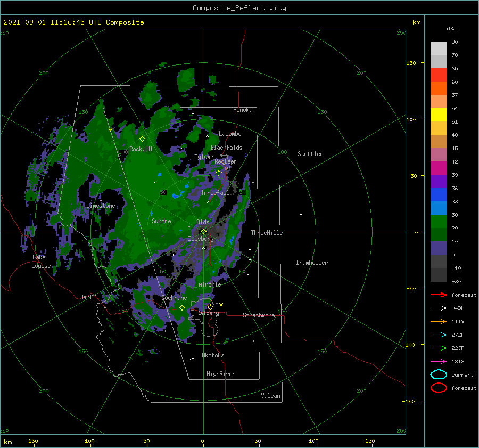Screen dimensions: 479x448
Task: Click the dark green 10–20 dBZ swatch
Action: [x=439, y=235]
